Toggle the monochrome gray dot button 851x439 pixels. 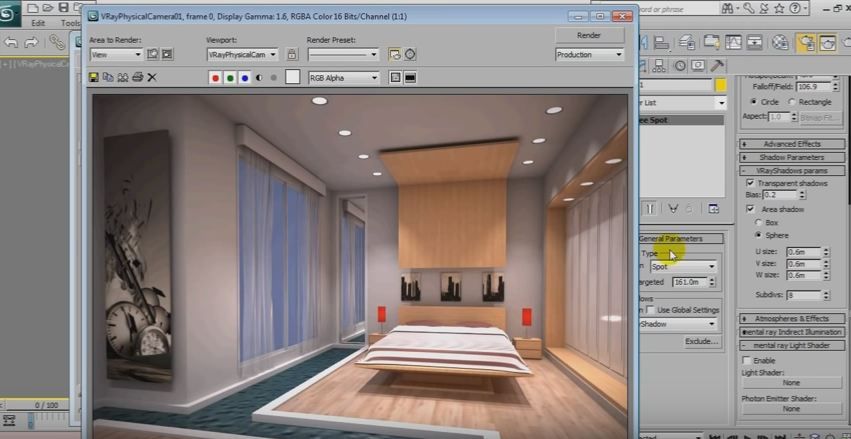tap(274, 78)
